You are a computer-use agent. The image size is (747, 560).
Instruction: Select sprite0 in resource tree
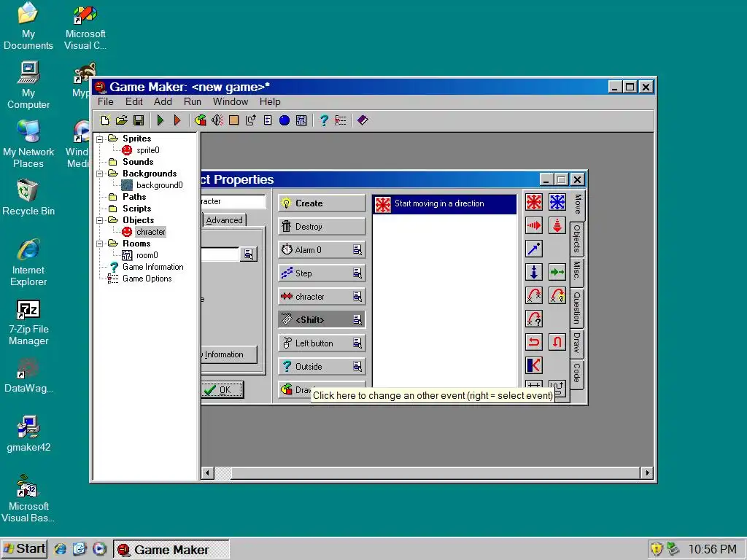(x=147, y=150)
